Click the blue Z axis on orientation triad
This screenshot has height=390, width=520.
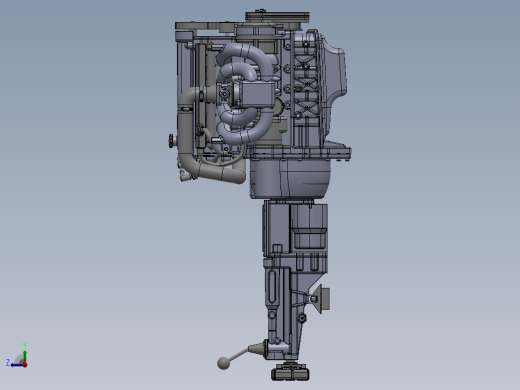(x=15, y=364)
